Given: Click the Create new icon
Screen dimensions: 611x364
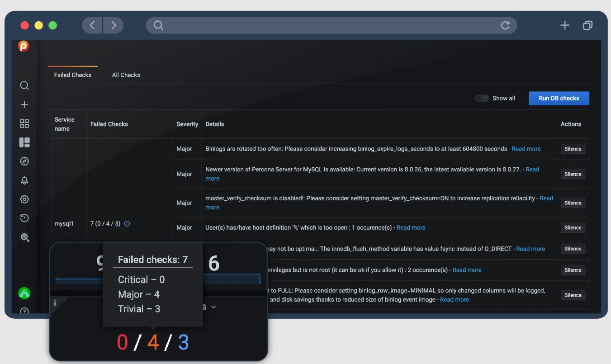Looking at the screenshot, I should pyautogui.click(x=24, y=104).
